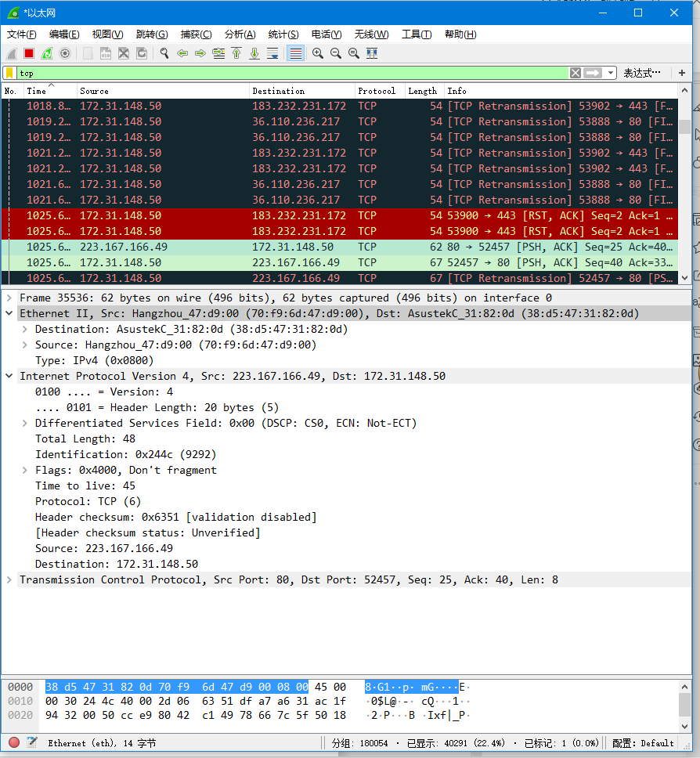Viewport: 700px width, 758px height.
Task: Click the red capture status indicator
Action: (x=14, y=742)
